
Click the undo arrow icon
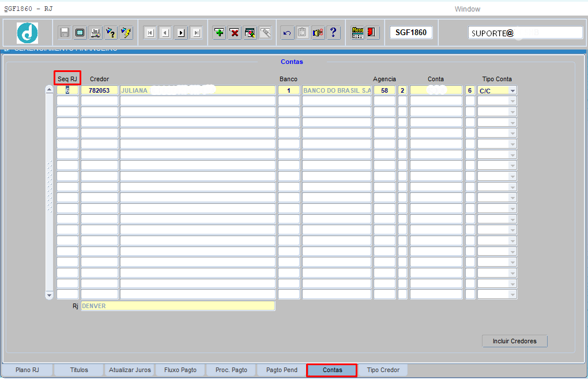(287, 33)
